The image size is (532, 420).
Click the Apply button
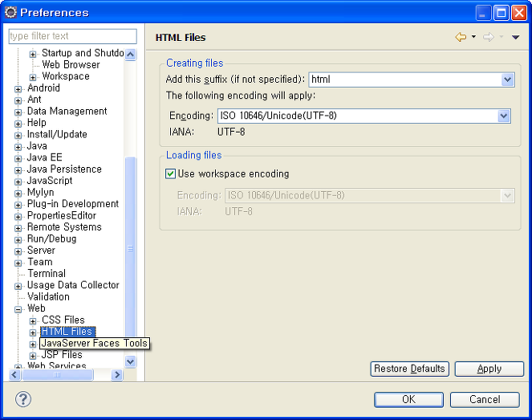[489, 369]
